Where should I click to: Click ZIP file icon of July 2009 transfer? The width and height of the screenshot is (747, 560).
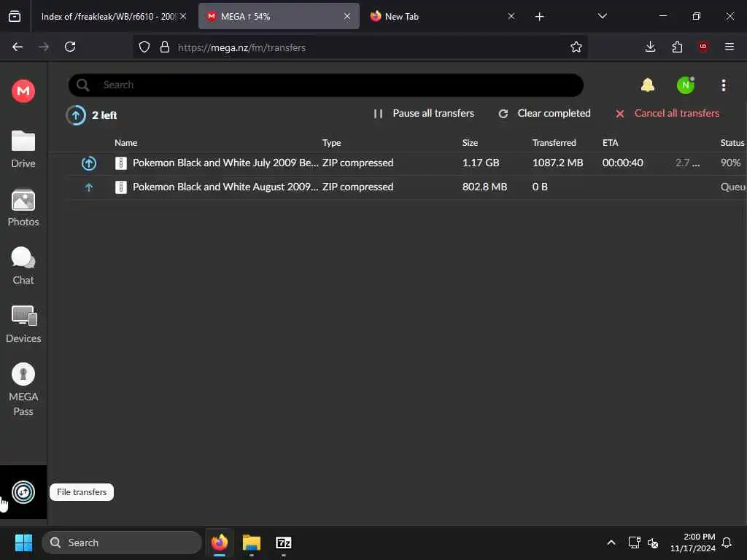(121, 163)
